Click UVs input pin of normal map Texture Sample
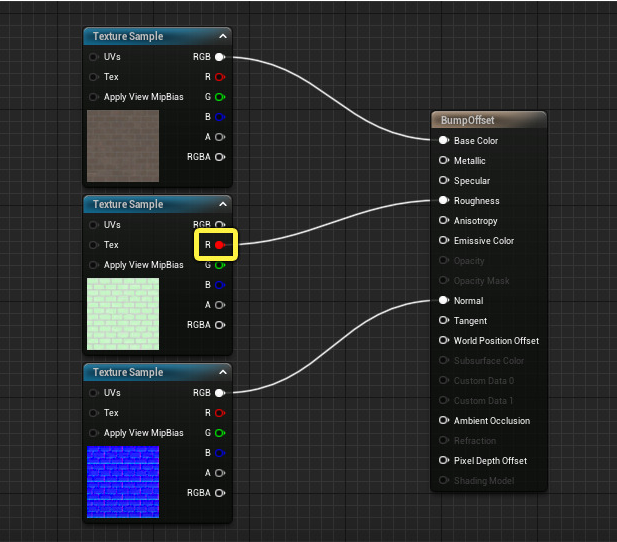Screen dimensions: 617x542 [93, 393]
